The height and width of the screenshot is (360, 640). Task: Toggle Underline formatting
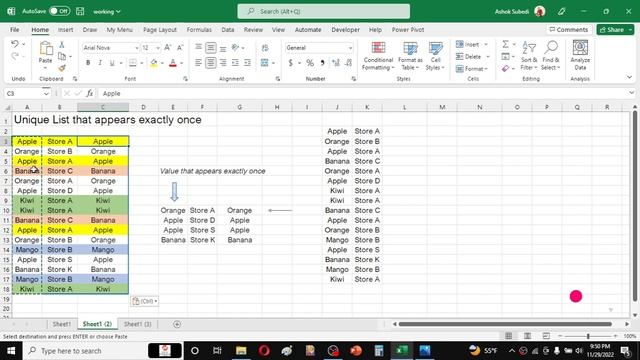click(112, 63)
